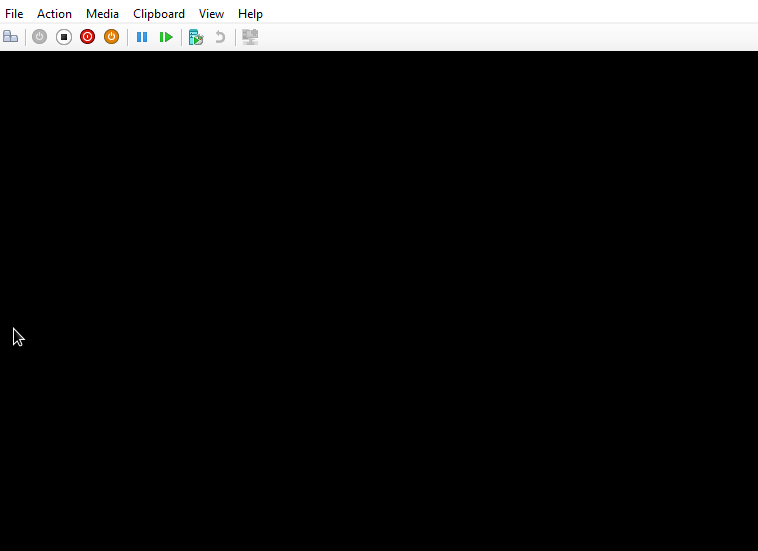This screenshot has height=551, width=758.
Task: Open the Help menu
Action: coord(250,14)
